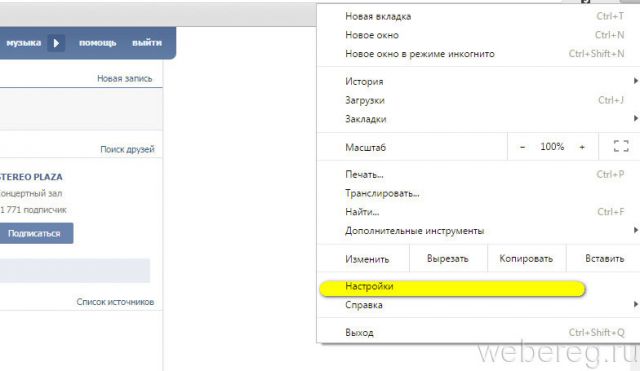Select Транслировать… menu entry
Screen dimensions: 640x371
point(478,193)
